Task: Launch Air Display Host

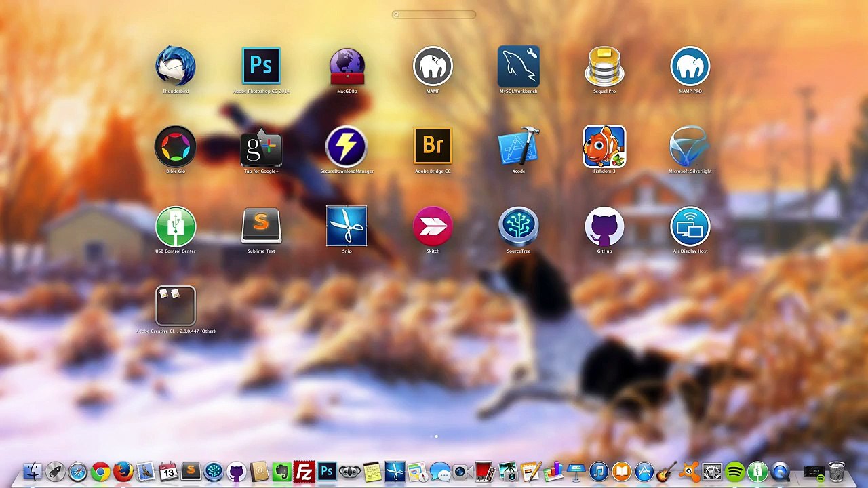Action: click(x=690, y=226)
